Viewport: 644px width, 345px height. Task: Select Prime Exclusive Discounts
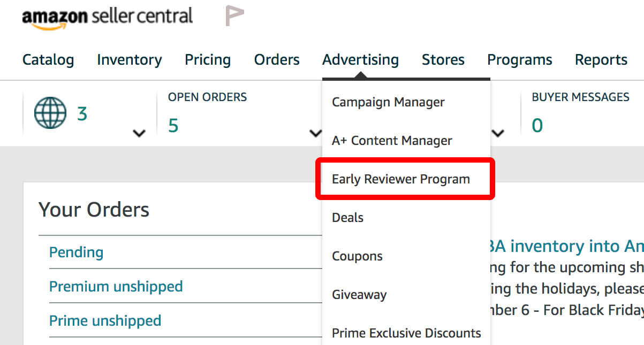click(x=406, y=333)
